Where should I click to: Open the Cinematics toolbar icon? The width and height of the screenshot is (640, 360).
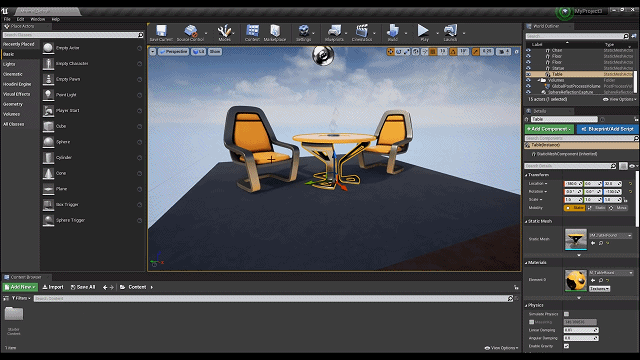click(362, 33)
